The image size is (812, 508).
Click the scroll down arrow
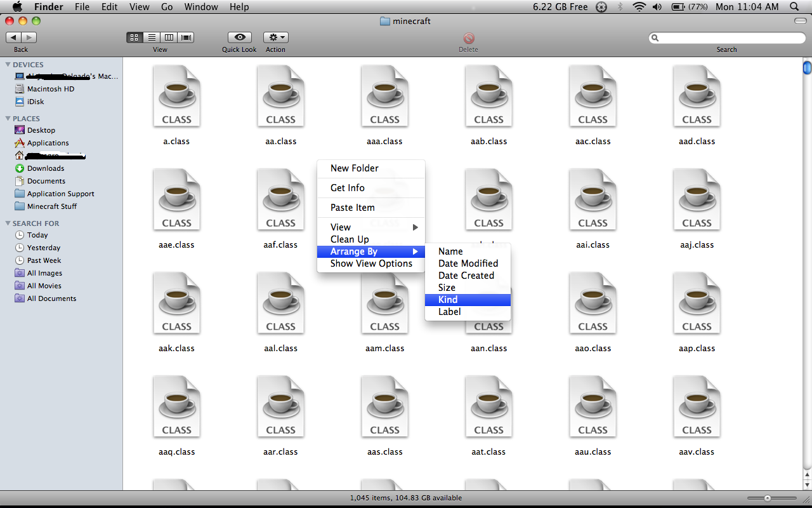coord(807,485)
